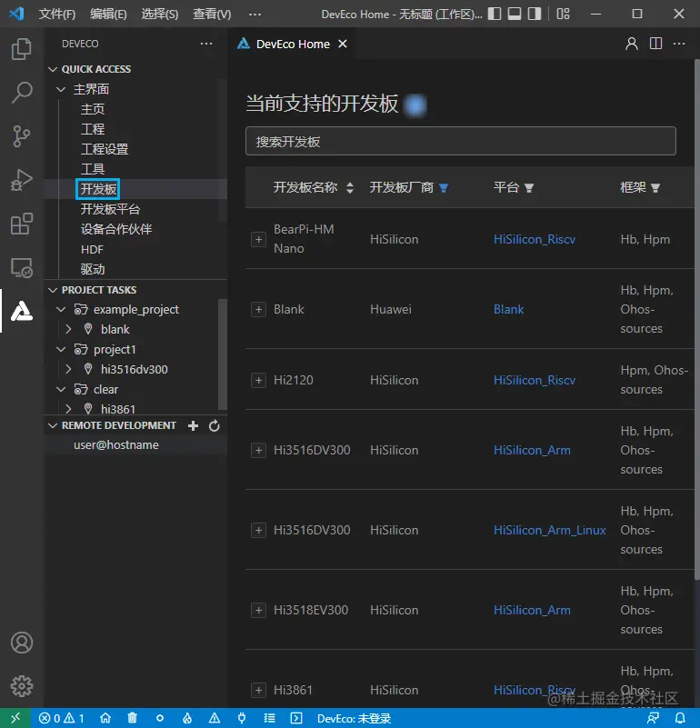Open customize layout button in title bar
Image resolution: width=700 pixels, height=728 pixels.
(x=563, y=14)
